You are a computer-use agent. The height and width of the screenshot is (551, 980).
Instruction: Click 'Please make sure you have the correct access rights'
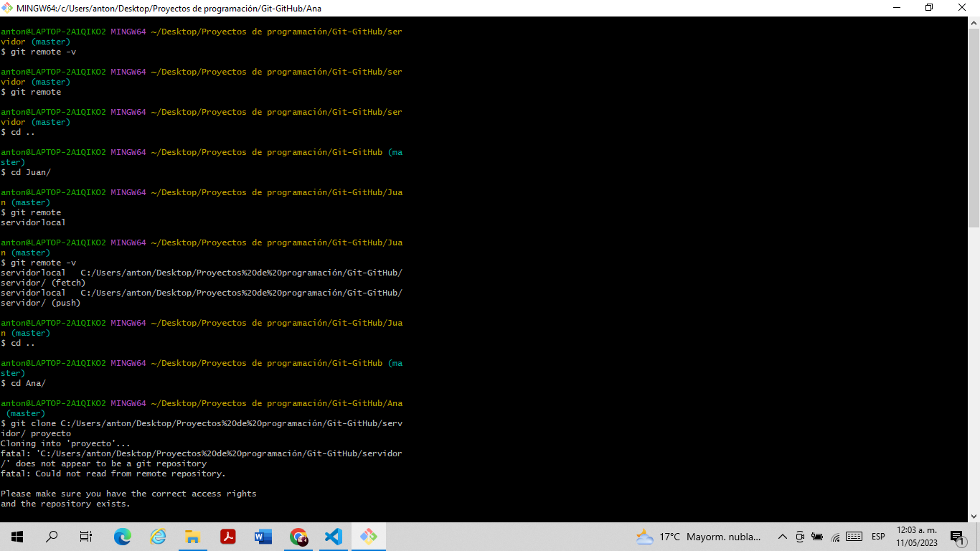point(128,494)
